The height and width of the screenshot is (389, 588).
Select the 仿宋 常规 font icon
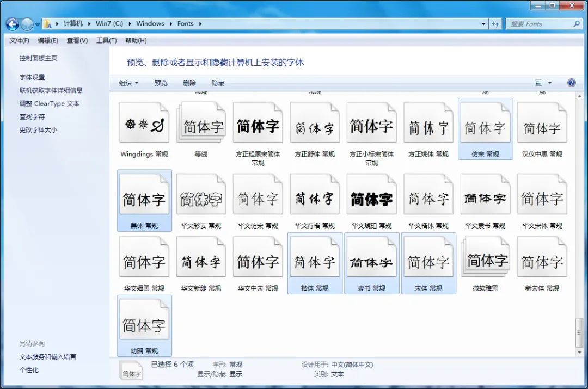coord(485,122)
